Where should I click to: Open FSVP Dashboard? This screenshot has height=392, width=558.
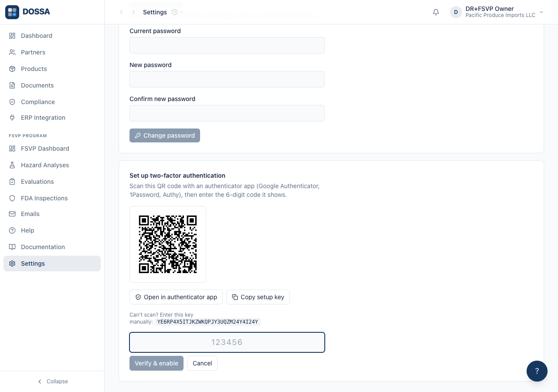(x=52, y=149)
